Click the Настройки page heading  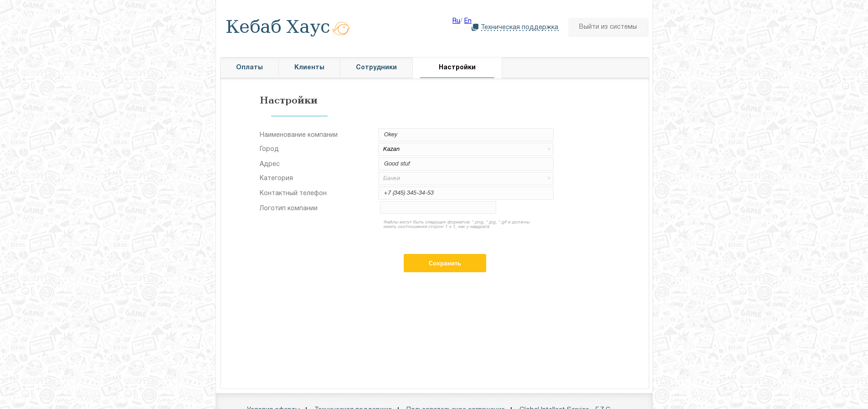pyautogui.click(x=288, y=100)
